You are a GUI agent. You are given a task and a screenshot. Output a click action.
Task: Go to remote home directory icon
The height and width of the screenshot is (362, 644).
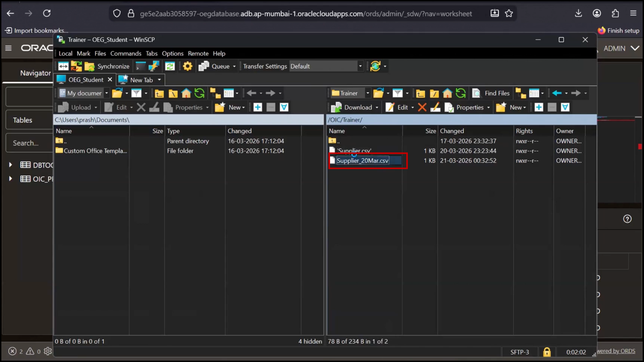pyautogui.click(x=447, y=93)
